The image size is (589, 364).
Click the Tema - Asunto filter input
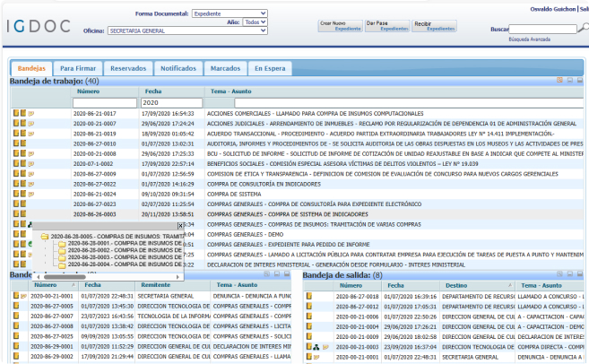click(x=409, y=102)
